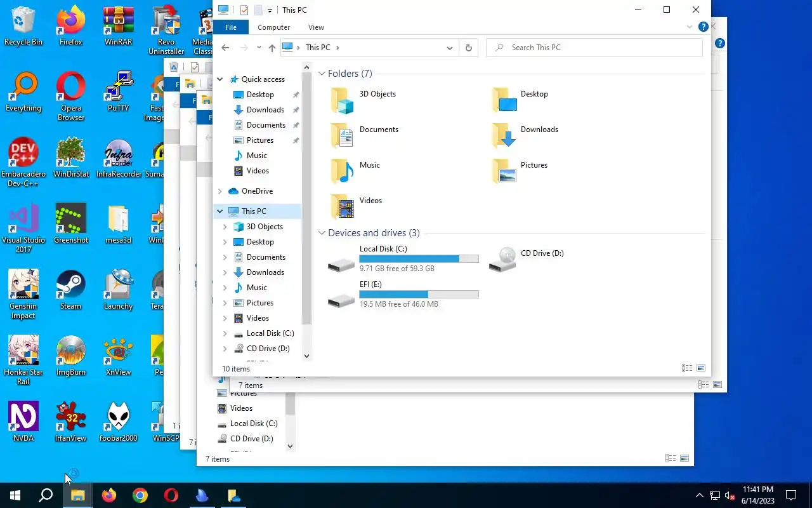This screenshot has width=812, height=508.
Task: Open the recent locations dropdown arrow
Action: click(259, 48)
